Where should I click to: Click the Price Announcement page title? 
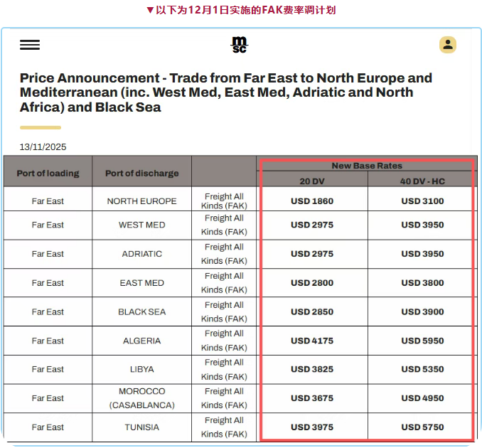tap(226, 92)
